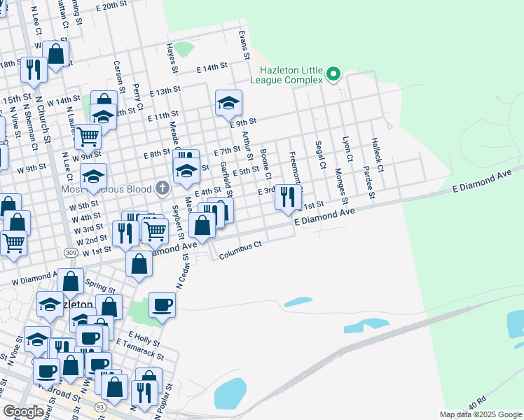Select the school marker near E 11th St
The image size is (524, 420).
tap(228, 104)
